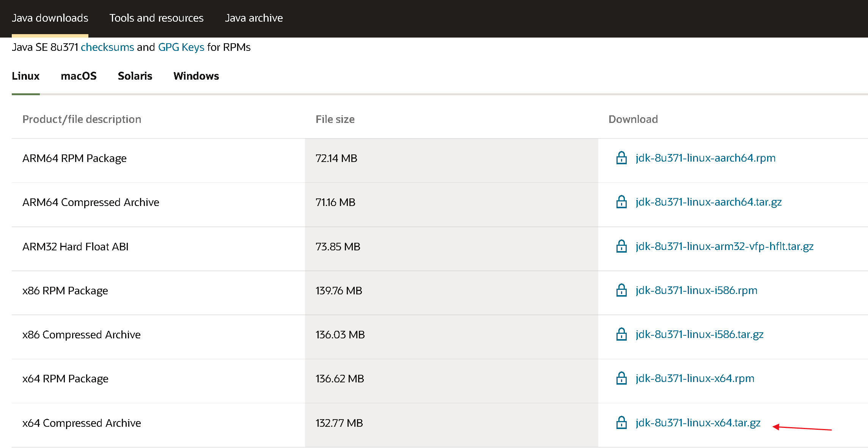Click the File size column header
868x448 pixels.
point(335,119)
